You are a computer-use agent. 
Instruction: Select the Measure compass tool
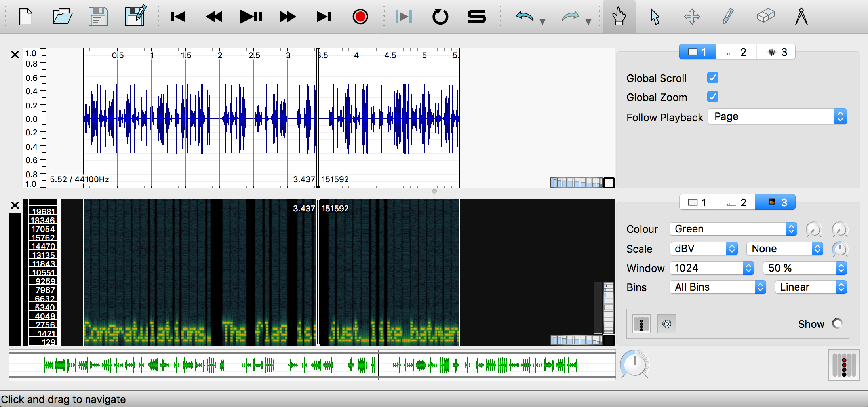801,17
